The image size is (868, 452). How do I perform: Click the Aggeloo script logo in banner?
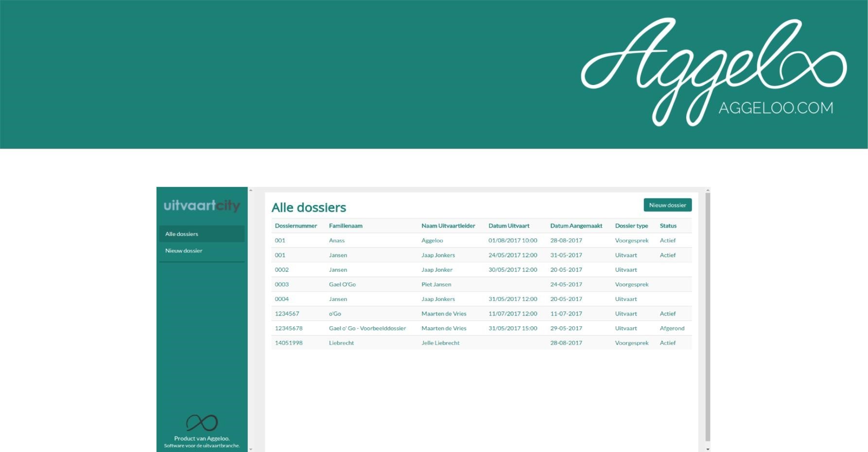coord(713,72)
